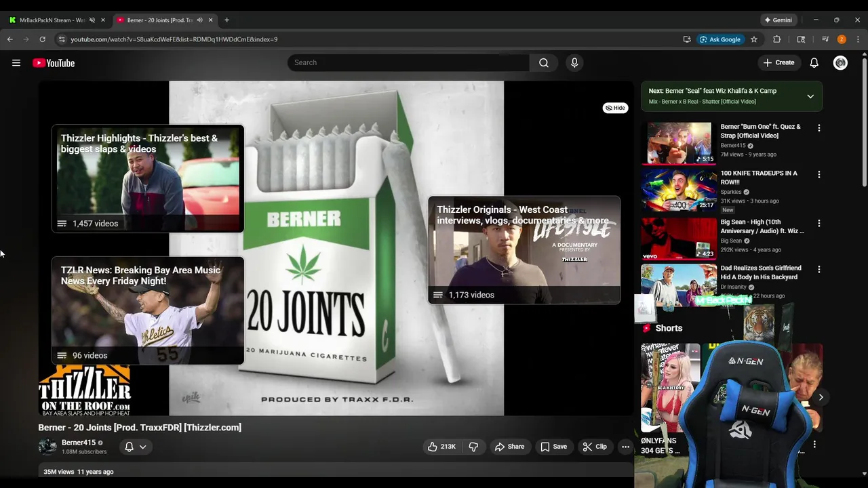Reload the page in browser
Image resolution: width=868 pixels, height=488 pixels.
click(42, 39)
